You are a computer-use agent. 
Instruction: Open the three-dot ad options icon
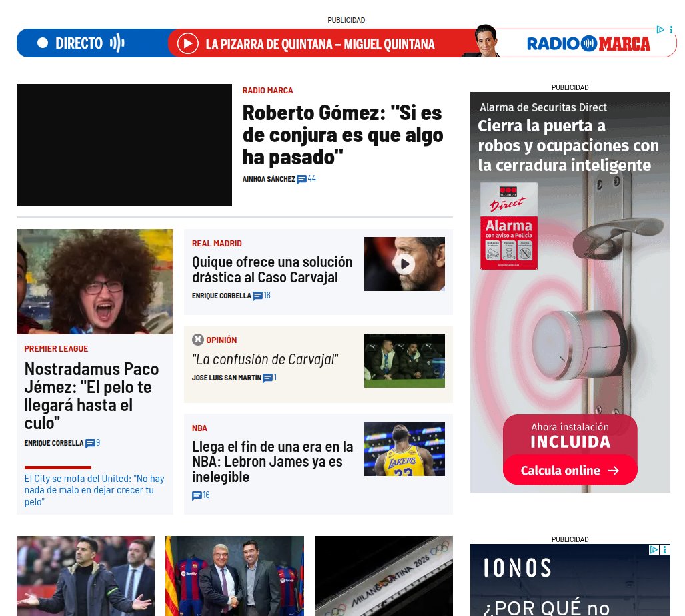671,29
